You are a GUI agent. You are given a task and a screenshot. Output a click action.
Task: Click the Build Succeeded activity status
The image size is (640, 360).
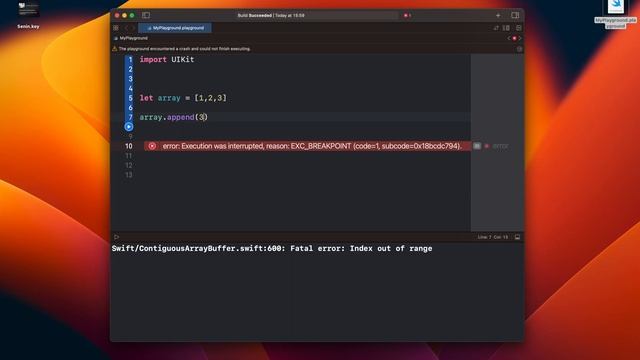(271, 16)
